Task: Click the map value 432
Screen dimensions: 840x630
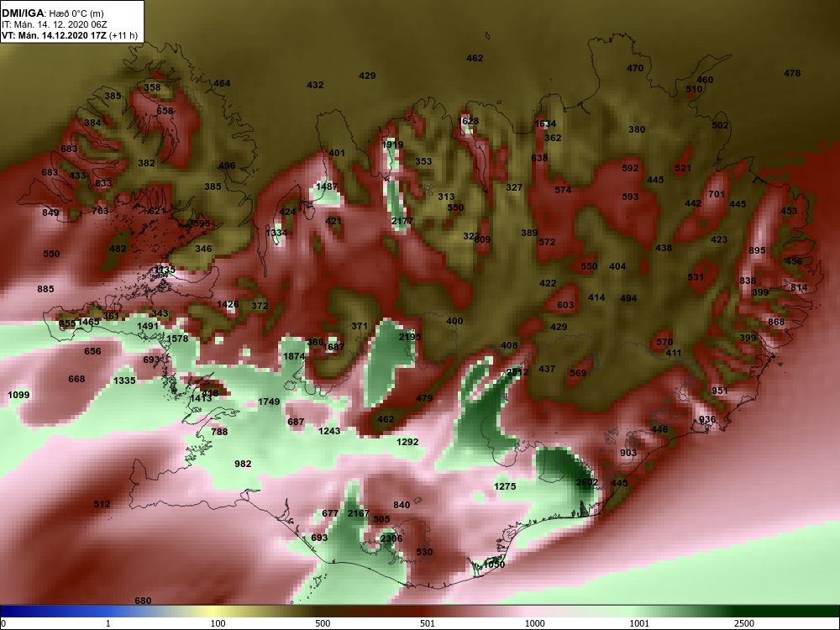Action: 315,85
